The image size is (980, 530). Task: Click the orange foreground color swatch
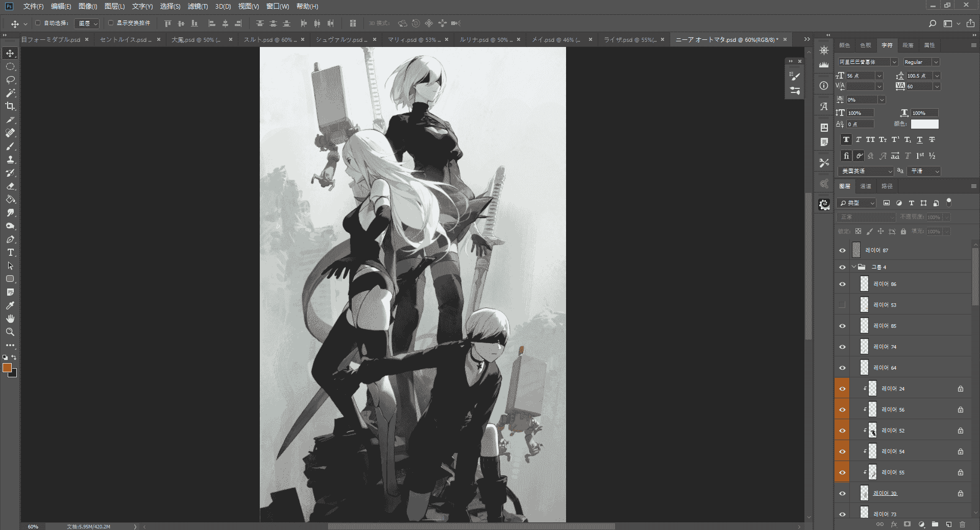click(7, 368)
